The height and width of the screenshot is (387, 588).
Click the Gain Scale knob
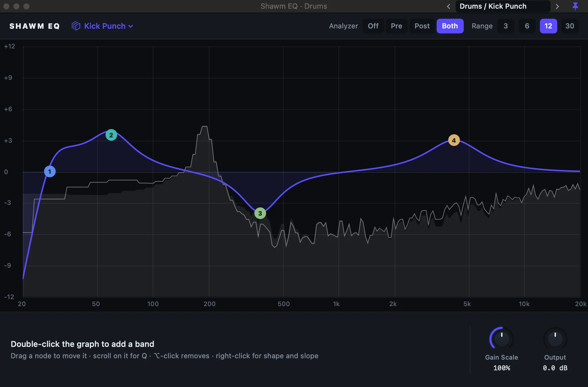501,339
